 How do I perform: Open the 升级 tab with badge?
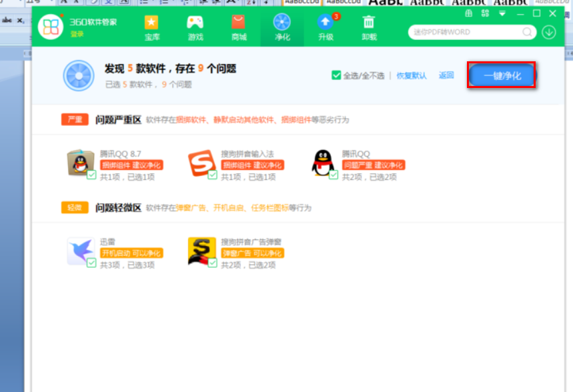[326, 28]
